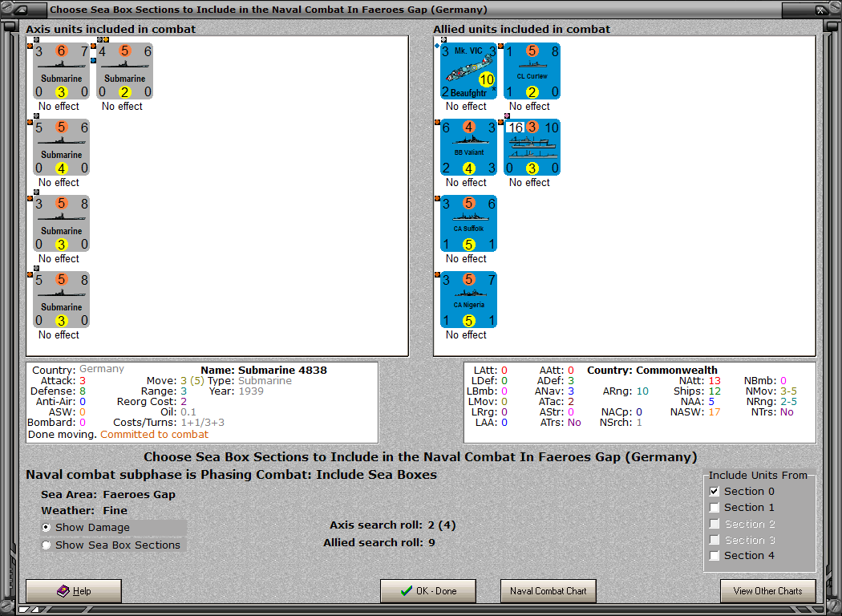The image size is (842, 616).
Task: Select the CA Nigeria cruiser counter
Action: (x=469, y=300)
